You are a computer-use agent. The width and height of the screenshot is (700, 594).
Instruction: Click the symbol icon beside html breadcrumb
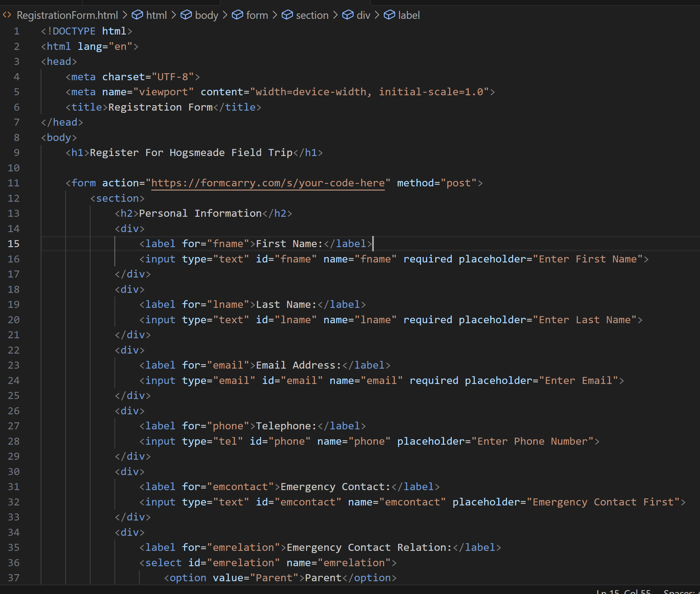point(137,15)
